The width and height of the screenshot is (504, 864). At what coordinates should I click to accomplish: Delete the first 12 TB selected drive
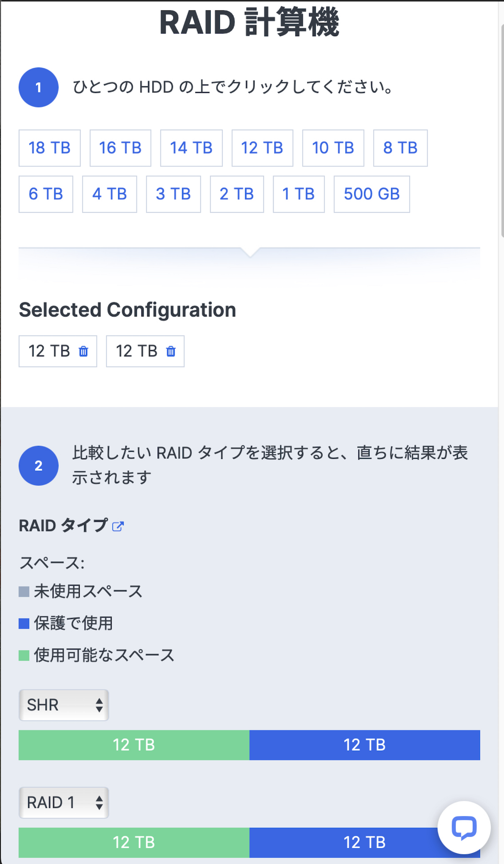83,351
